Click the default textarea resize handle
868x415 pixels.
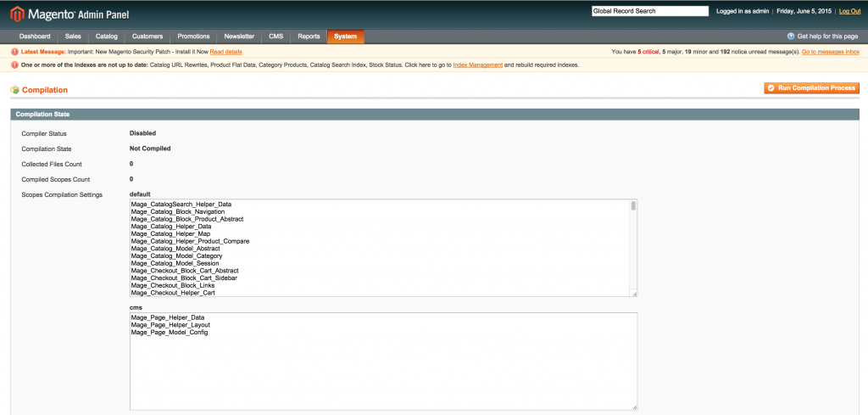pyautogui.click(x=634, y=294)
